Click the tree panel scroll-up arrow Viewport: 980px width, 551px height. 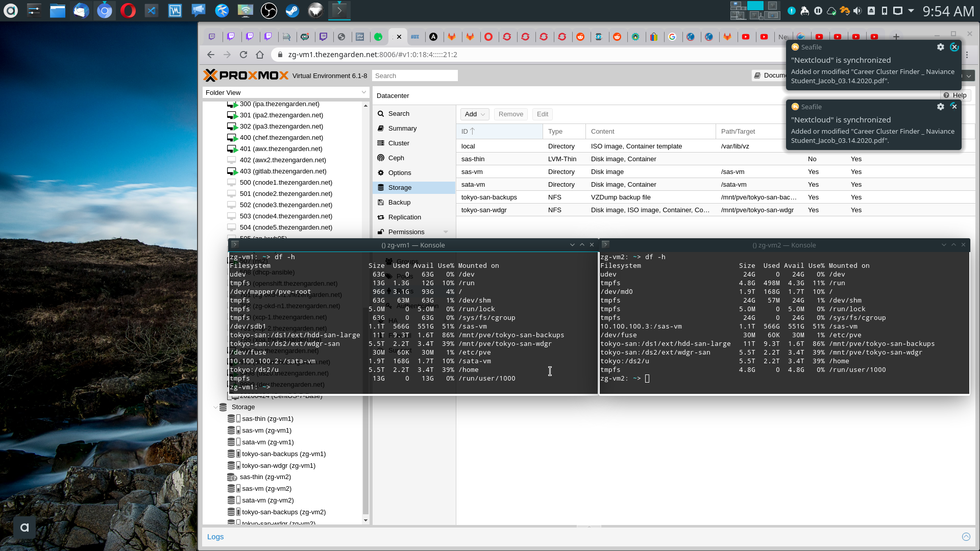pos(365,106)
